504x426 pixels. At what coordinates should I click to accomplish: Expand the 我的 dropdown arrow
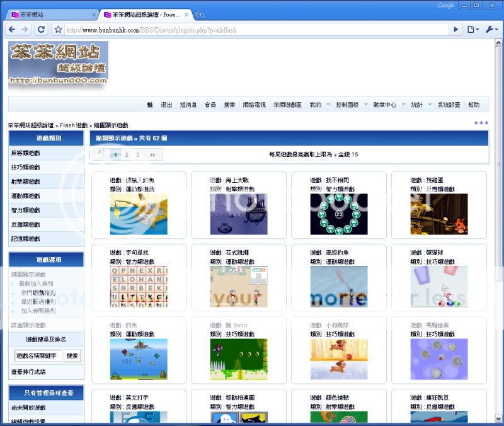tap(328, 105)
